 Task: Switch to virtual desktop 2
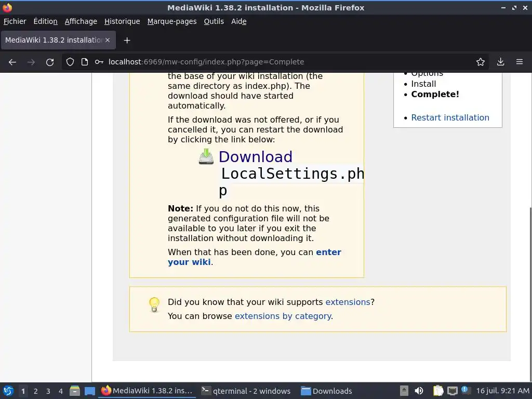pyautogui.click(x=36, y=391)
